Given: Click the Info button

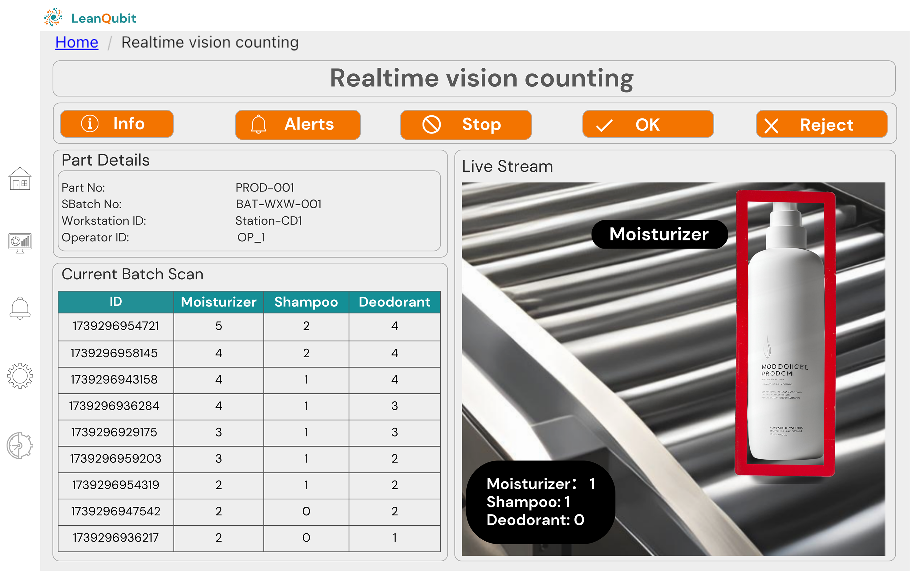Looking at the screenshot, I should [x=117, y=124].
